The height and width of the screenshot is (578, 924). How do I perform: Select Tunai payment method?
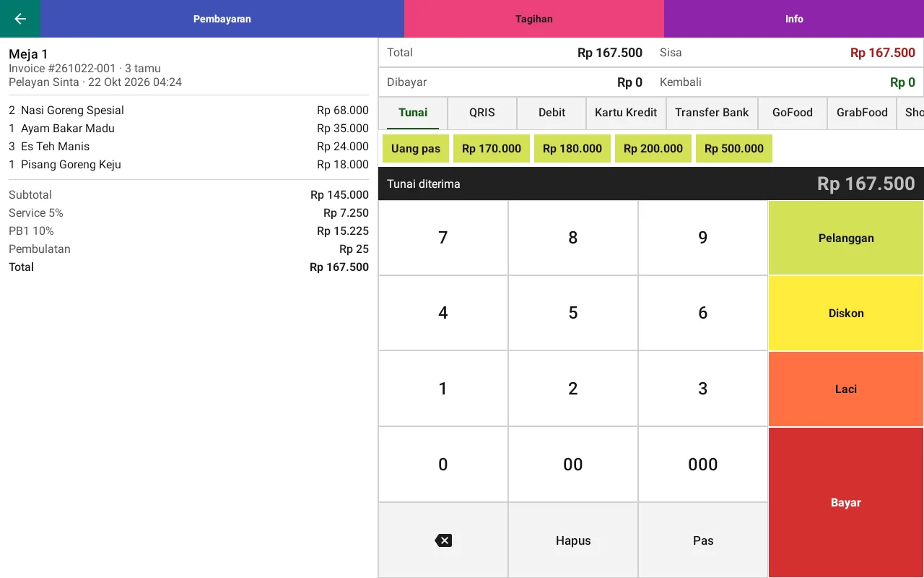(x=413, y=113)
